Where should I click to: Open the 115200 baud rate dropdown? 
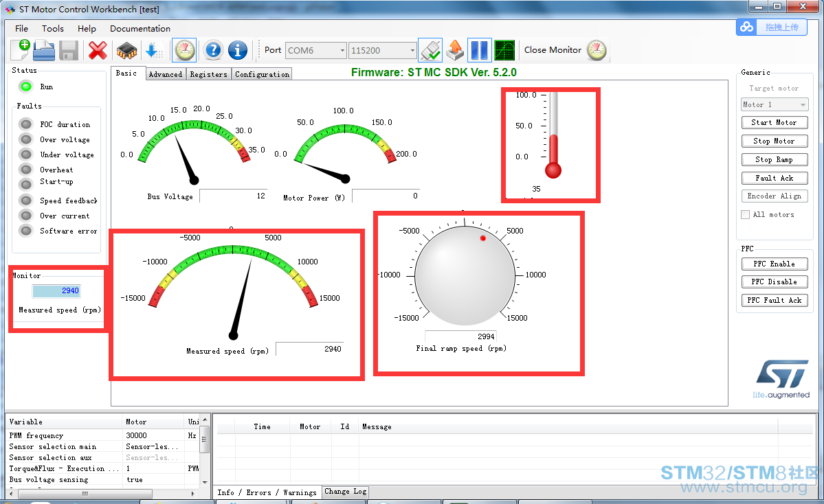(412, 50)
